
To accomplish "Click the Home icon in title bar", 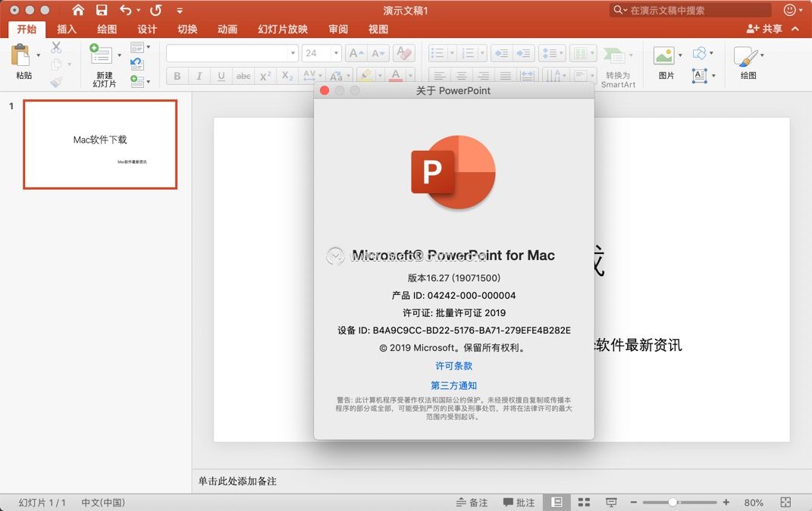I will pos(77,10).
